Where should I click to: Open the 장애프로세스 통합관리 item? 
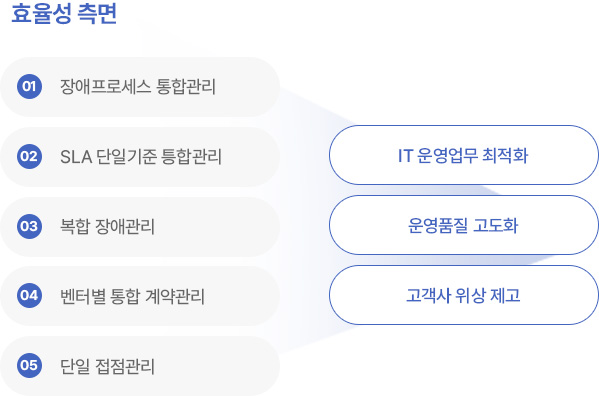(x=140, y=87)
